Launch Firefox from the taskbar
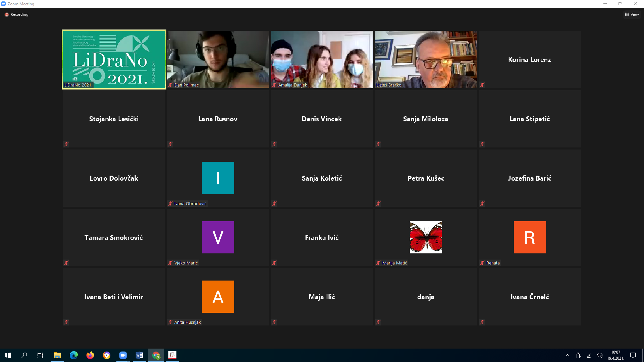The image size is (644, 362). (90, 355)
